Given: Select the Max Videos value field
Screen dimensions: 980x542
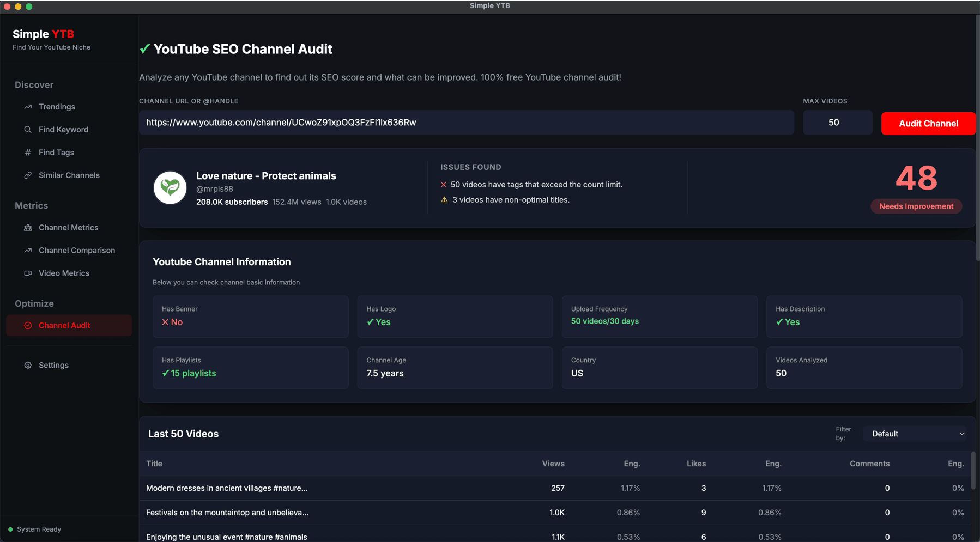Looking at the screenshot, I should [x=837, y=123].
